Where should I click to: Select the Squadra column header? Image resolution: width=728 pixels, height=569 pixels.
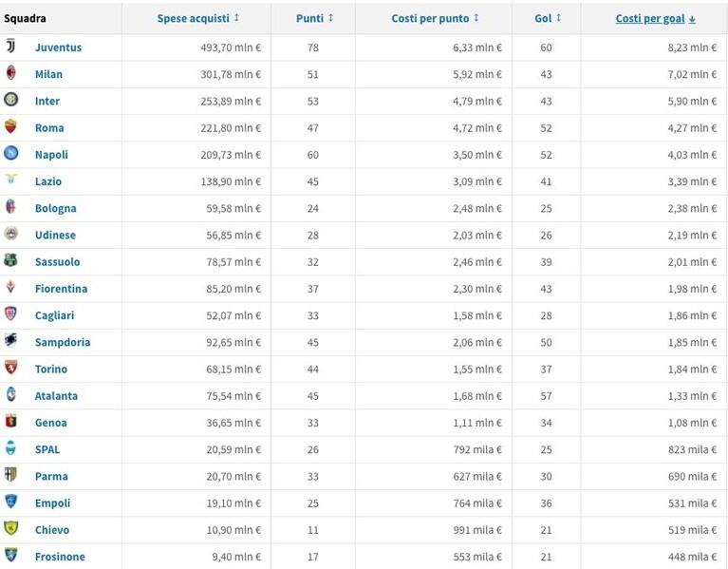point(25,19)
